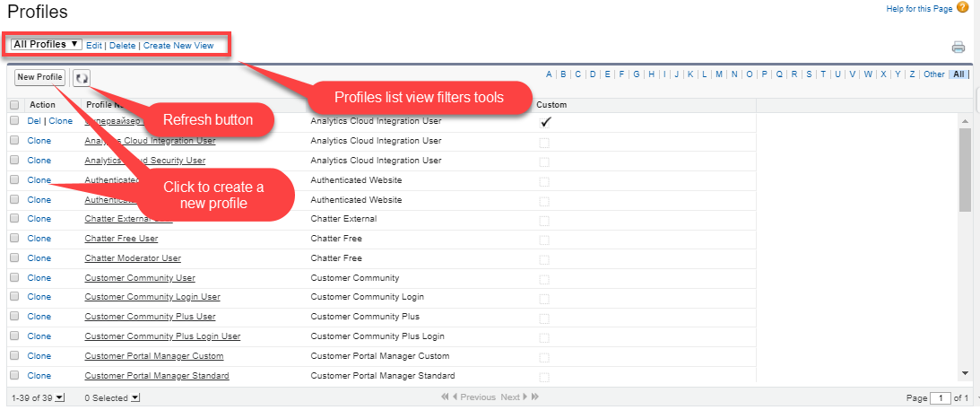Go to previous page arrow icon
Image resolution: width=980 pixels, height=410 pixels.
click(x=455, y=397)
